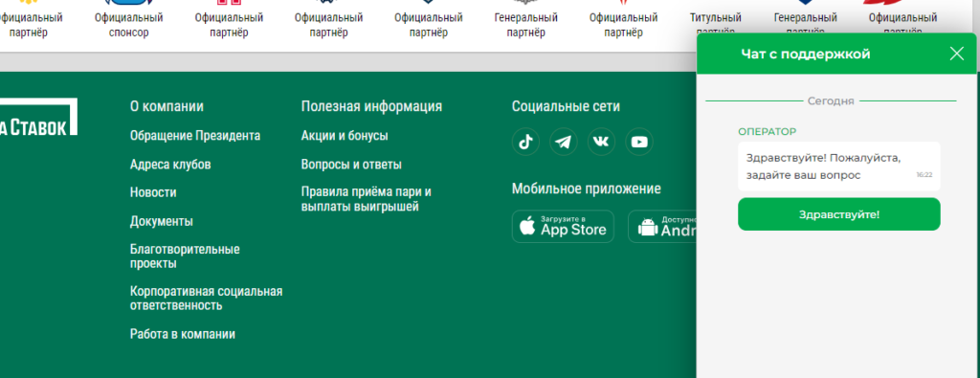Open the YouTube channel icon
980x378 pixels.
(x=639, y=142)
